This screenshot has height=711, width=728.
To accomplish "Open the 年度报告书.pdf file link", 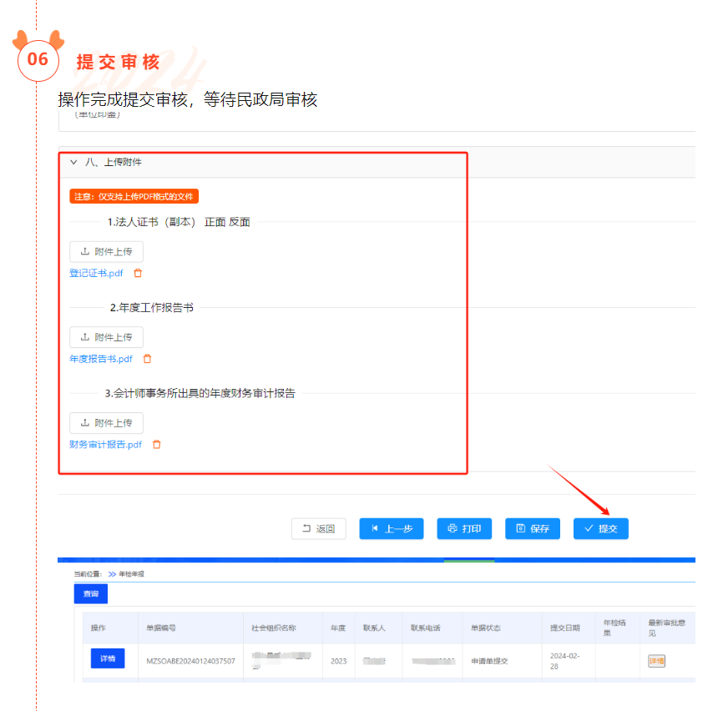I will [x=101, y=359].
